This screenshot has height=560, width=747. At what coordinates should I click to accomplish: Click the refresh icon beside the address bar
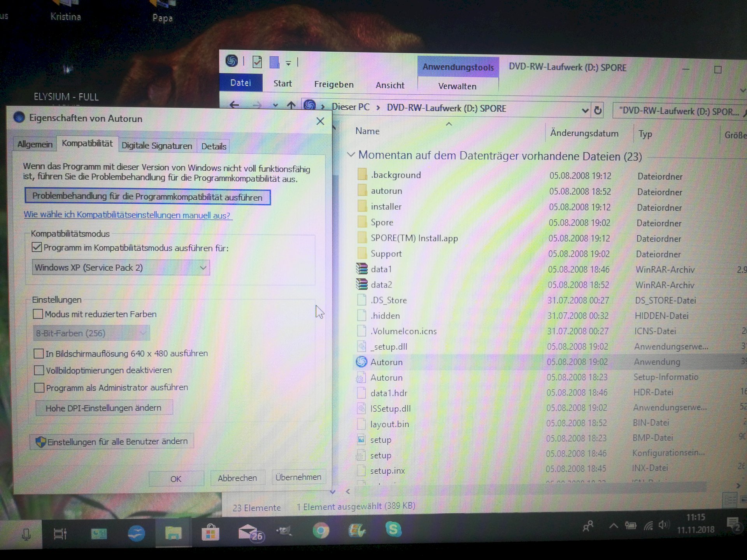click(x=598, y=110)
